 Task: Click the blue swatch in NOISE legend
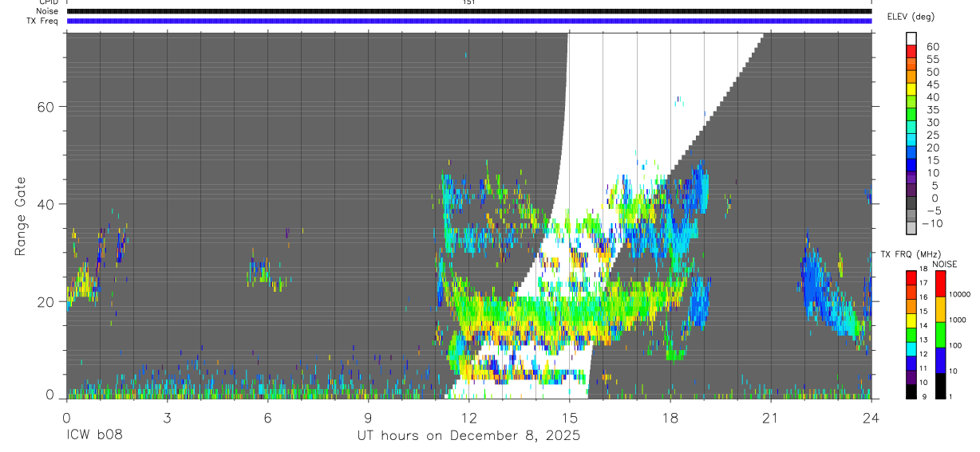pyautogui.click(x=941, y=360)
